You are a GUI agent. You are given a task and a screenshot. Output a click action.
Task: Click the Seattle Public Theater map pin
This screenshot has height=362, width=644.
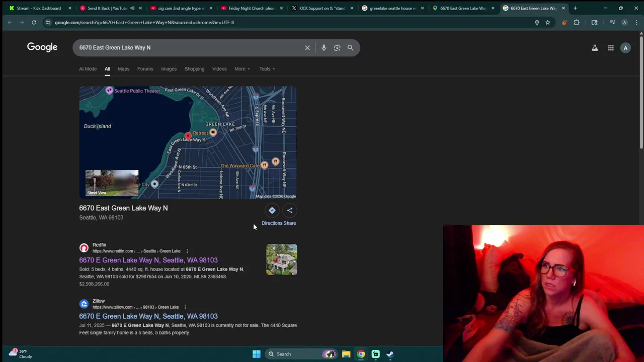[109, 90]
